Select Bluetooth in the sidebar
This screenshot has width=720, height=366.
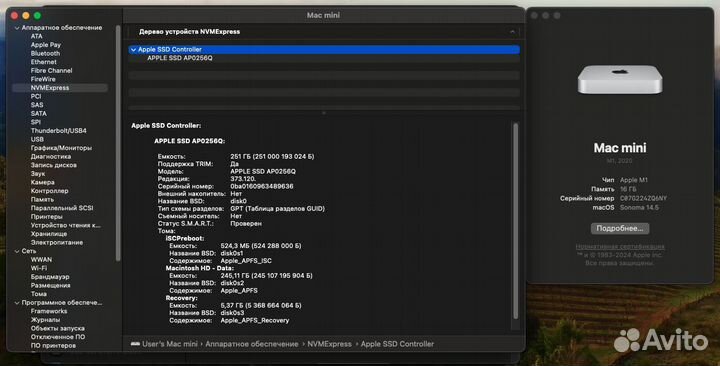tap(45, 54)
